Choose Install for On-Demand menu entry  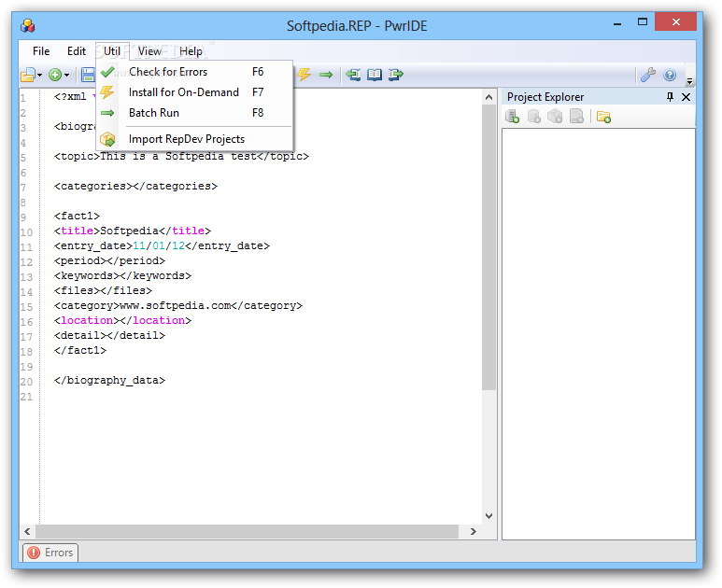pos(194,92)
